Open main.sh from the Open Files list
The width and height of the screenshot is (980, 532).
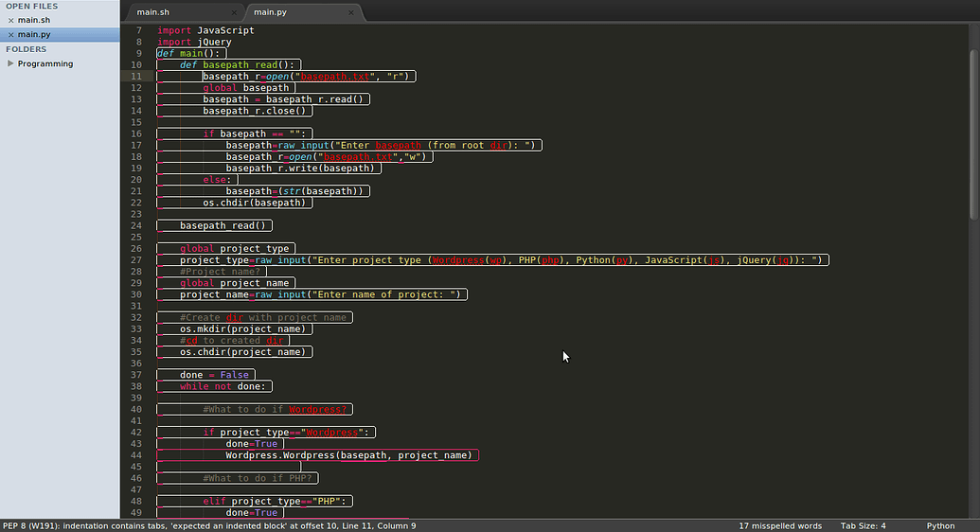(34, 20)
